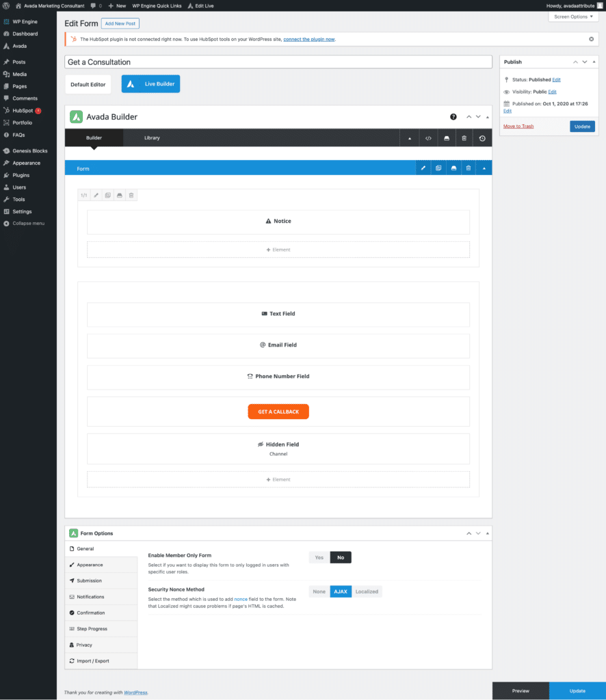Open the Avada Builder code view
The height and width of the screenshot is (700, 606).
pos(428,138)
